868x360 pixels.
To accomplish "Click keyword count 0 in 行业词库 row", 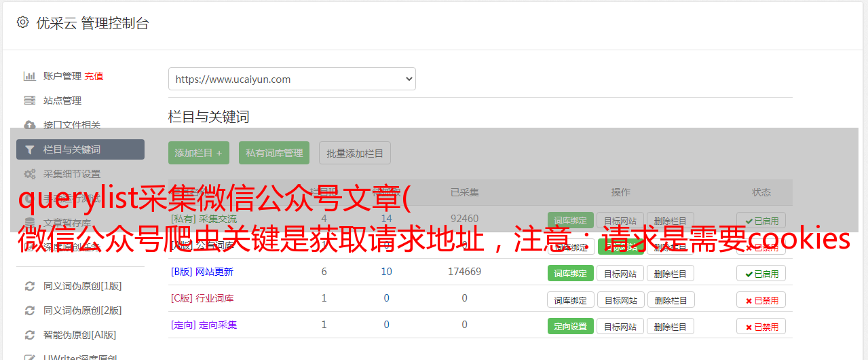I will (386, 298).
